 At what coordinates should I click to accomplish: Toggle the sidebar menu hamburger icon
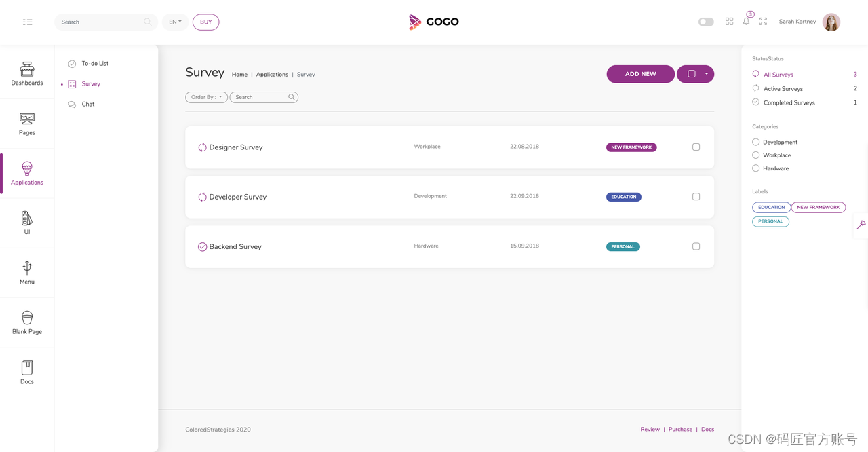point(27,22)
